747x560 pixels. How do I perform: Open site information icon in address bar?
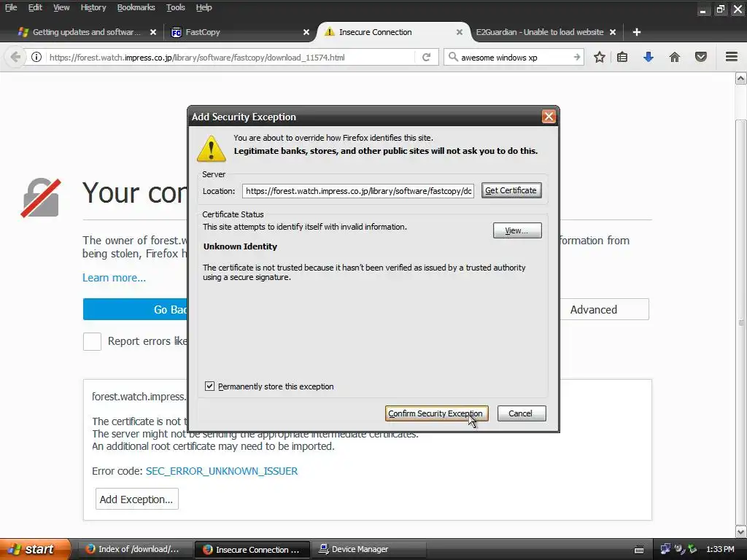click(36, 57)
